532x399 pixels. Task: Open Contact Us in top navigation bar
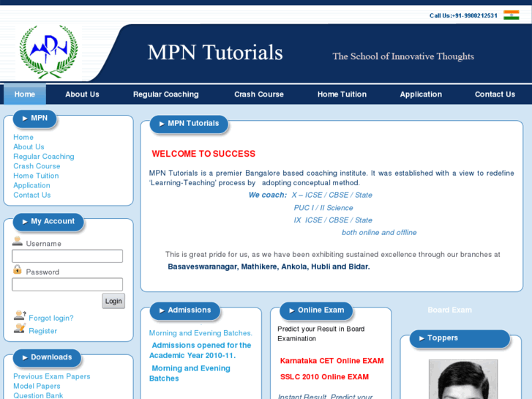tap(495, 94)
